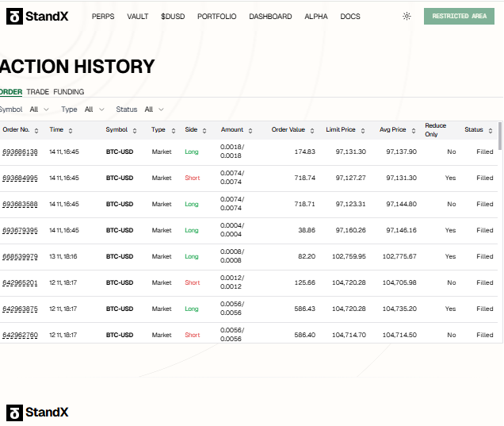Screen dimensions: 504x426
Task: Open order number 642963875
Action: tap(20, 309)
